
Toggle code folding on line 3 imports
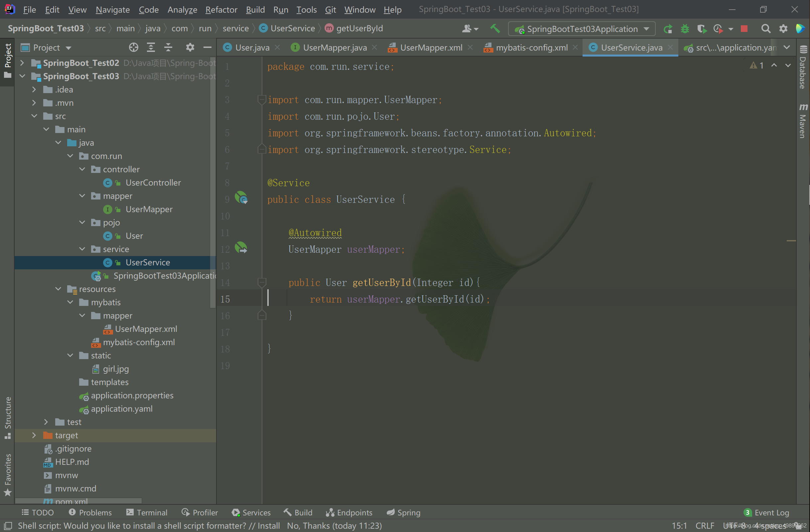click(x=261, y=100)
